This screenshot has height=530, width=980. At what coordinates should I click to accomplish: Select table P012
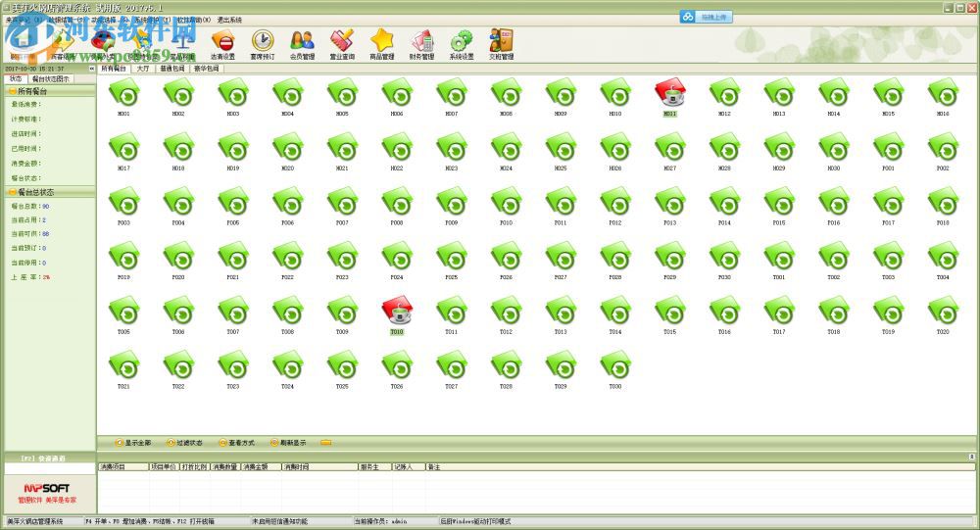coord(615,206)
